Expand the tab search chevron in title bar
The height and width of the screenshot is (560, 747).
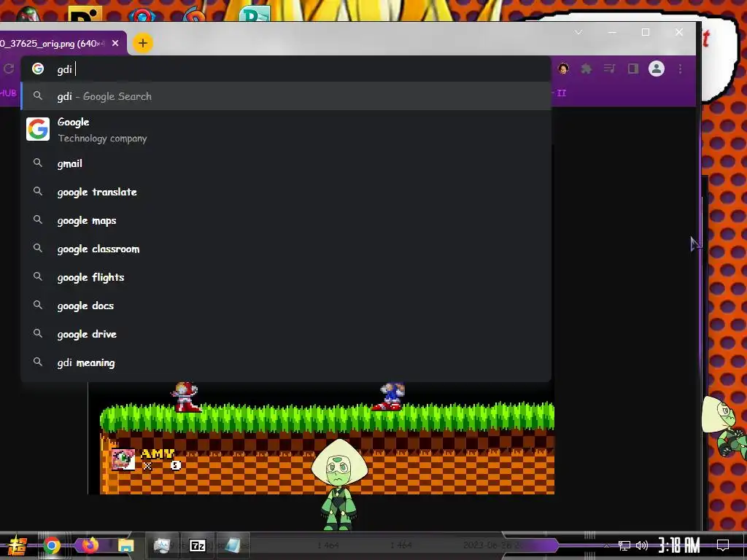coord(578,32)
